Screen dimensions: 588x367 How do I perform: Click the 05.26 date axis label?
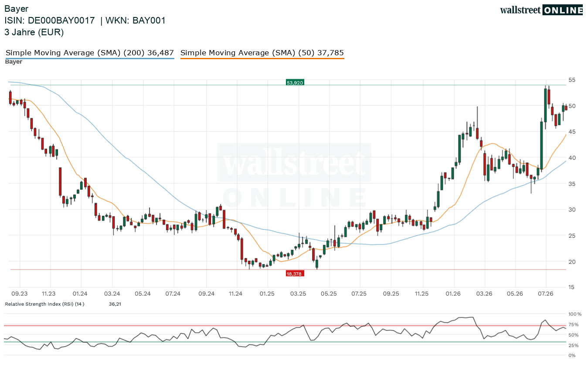point(515,293)
